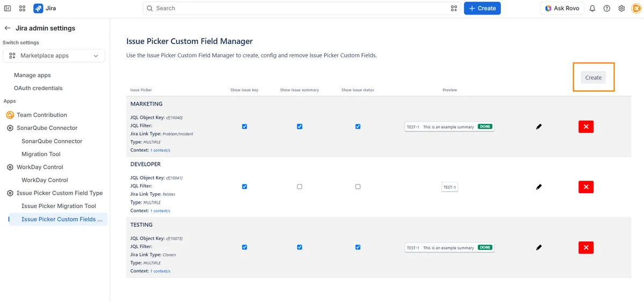Viewport: 644px width, 302px height.
Task: Enable Show Issue summary for DEVELOPER
Action: click(x=299, y=187)
